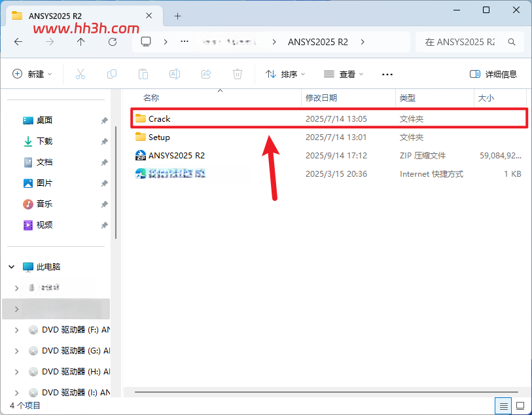Screen dimensions: 532x415
Task: Expand DVD 驱动器 (I:) node
Action: pyautogui.click(x=16, y=393)
